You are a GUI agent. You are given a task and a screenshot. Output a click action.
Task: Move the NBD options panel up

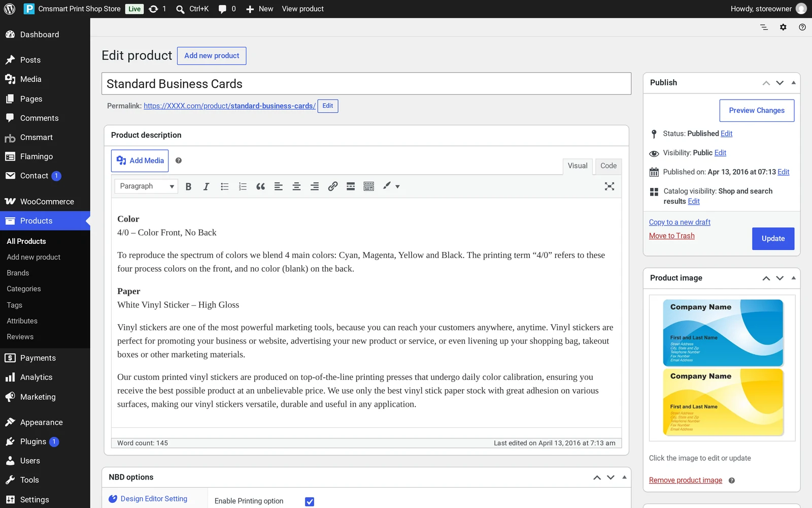coord(597,477)
